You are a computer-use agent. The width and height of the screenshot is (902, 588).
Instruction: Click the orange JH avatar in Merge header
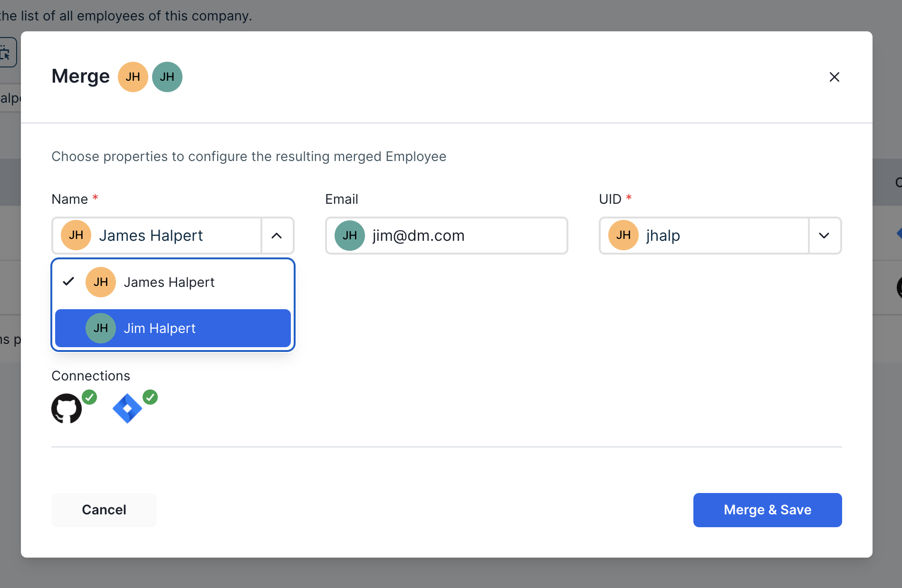click(133, 77)
